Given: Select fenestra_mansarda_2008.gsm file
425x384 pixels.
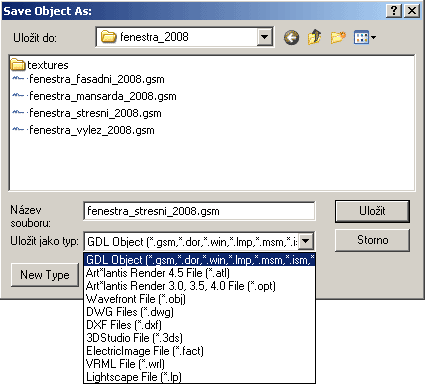Looking at the screenshot, I should [x=94, y=96].
